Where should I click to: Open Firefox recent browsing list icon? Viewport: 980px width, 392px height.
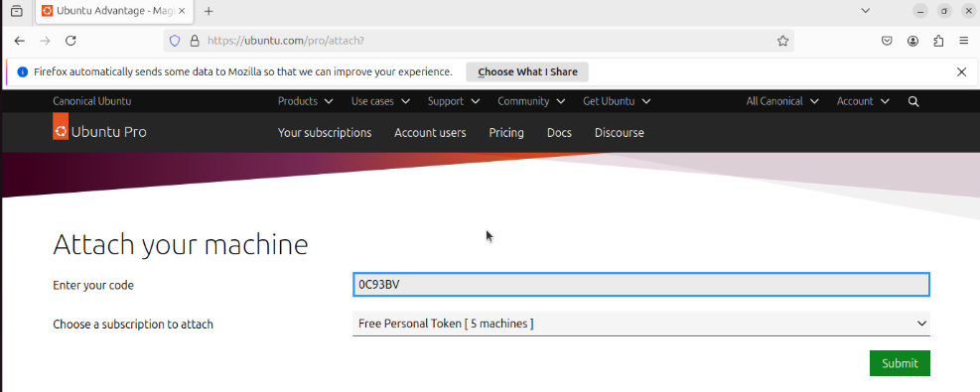[x=17, y=11]
